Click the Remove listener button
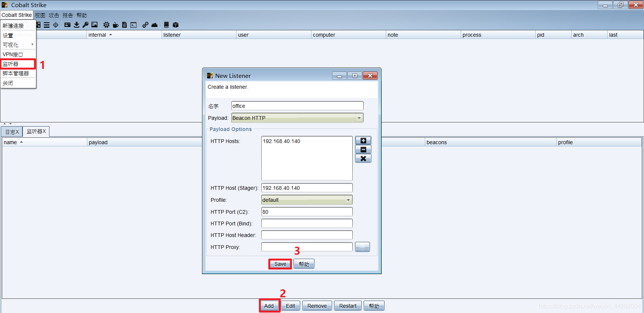The image size is (644, 313). tap(317, 306)
